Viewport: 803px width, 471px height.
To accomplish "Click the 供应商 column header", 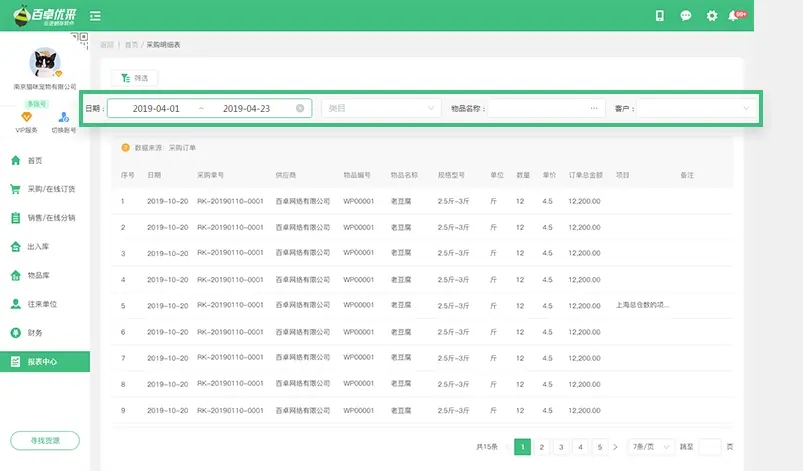I will click(x=286, y=175).
